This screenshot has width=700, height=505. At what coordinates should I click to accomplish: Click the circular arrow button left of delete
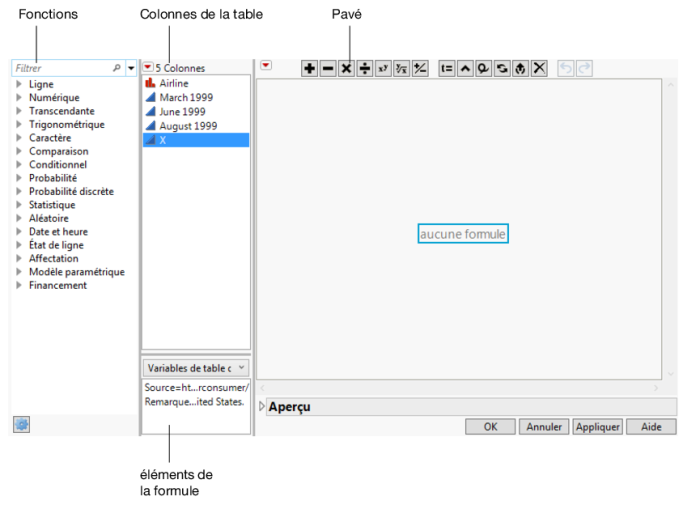[521, 69]
